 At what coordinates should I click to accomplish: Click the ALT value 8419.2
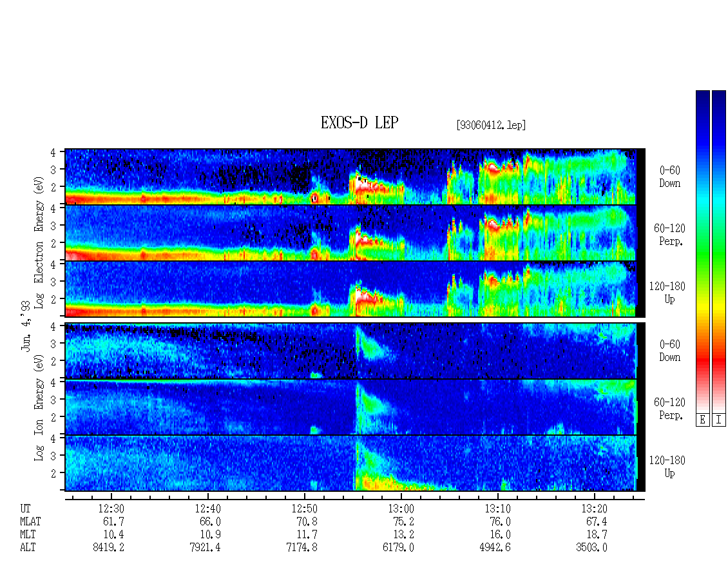pos(109,548)
